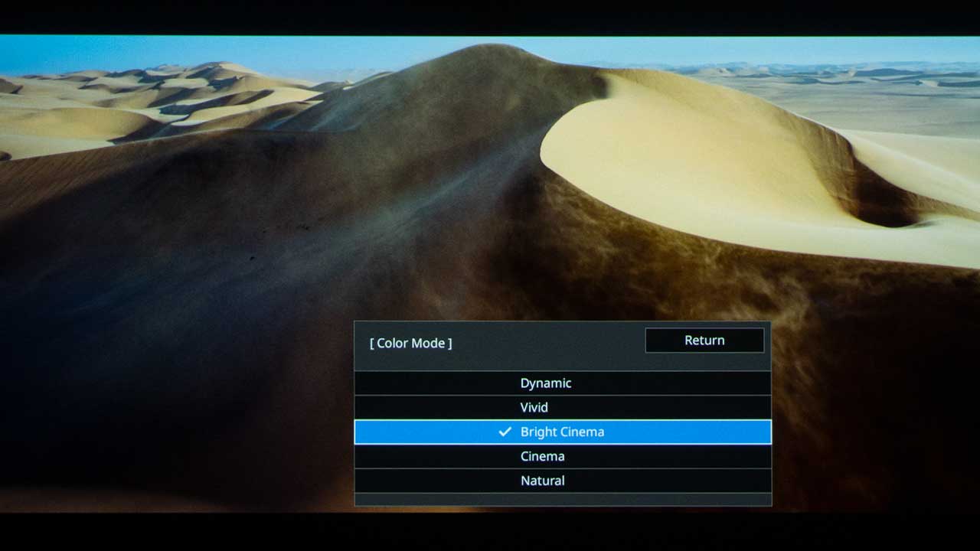Click the checkmark beside Bright Cinema

pyautogui.click(x=505, y=432)
